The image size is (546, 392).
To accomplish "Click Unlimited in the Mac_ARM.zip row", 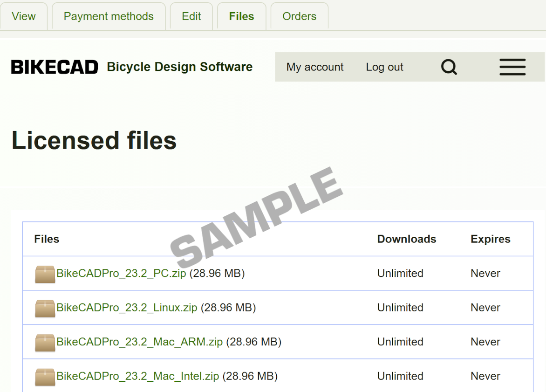I will pos(401,342).
